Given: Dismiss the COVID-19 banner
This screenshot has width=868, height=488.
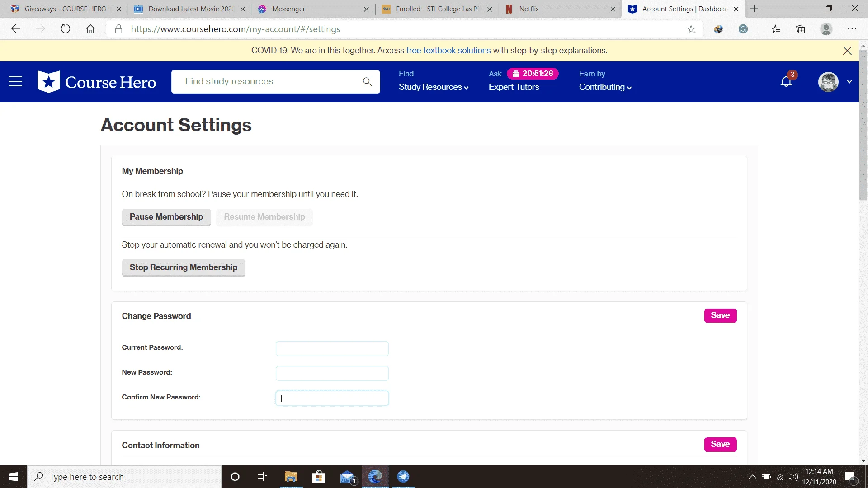Looking at the screenshot, I should pyautogui.click(x=847, y=51).
